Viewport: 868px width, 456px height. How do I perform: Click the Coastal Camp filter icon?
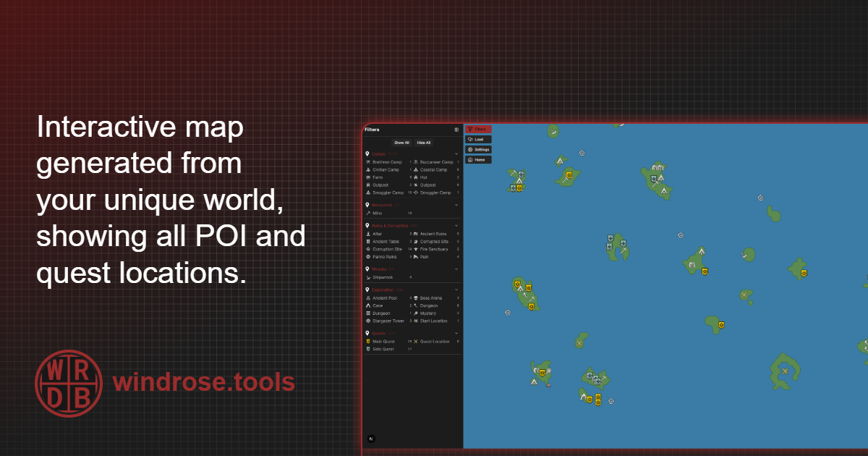[416, 169]
